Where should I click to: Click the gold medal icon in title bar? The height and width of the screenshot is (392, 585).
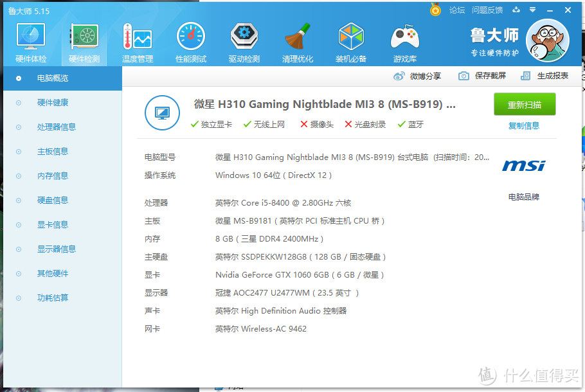pos(435,10)
